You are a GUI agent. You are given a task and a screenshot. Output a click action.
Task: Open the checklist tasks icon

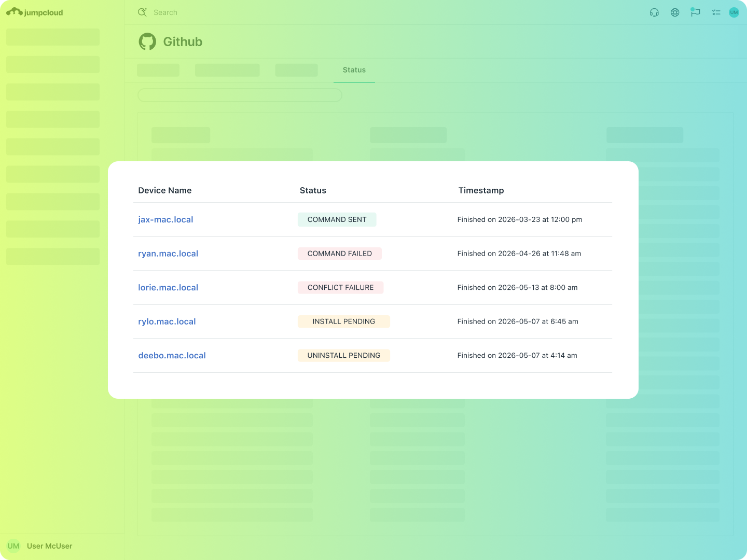click(x=716, y=12)
